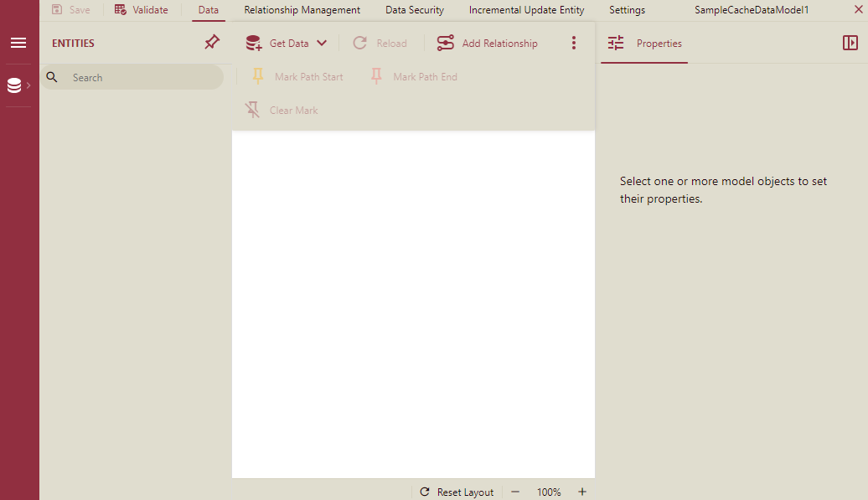Viewport: 868px width, 500px height.
Task: Click the Get Data database icon
Action: (x=254, y=44)
